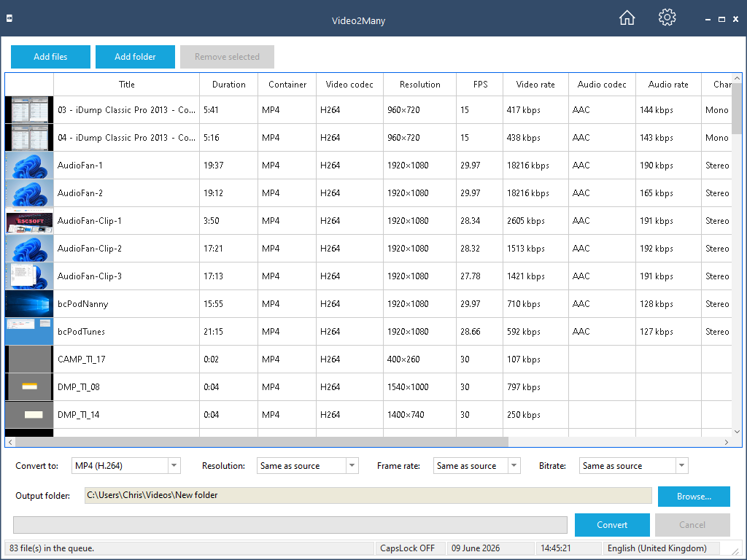747x560 pixels.
Task: Click the list's scroll-down arrow
Action: 737,432
